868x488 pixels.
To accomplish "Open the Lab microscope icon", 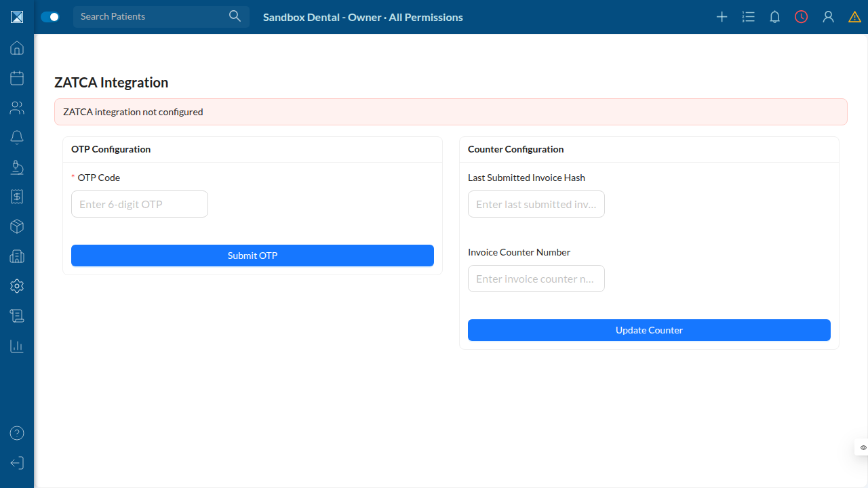I will tap(17, 167).
